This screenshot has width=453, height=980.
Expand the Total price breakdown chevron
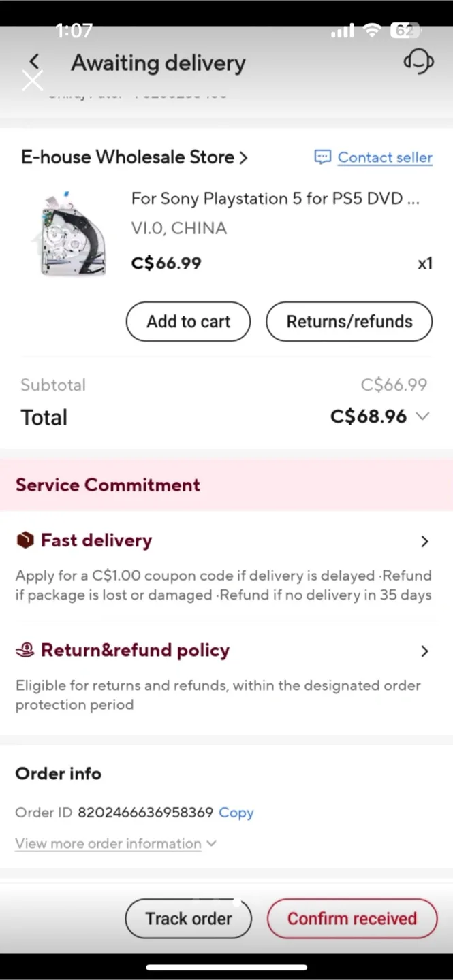click(423, 416)
